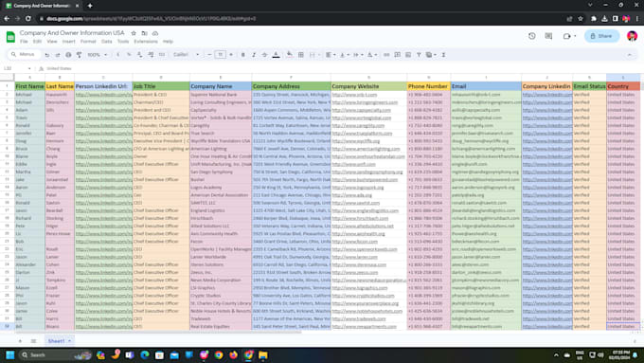Click the taskbar Search box

(56, 354)
